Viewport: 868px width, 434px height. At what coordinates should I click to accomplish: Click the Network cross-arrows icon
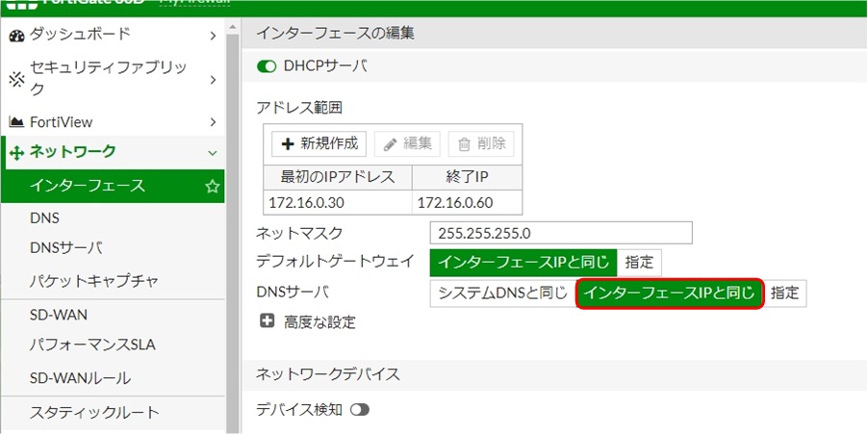17,152
